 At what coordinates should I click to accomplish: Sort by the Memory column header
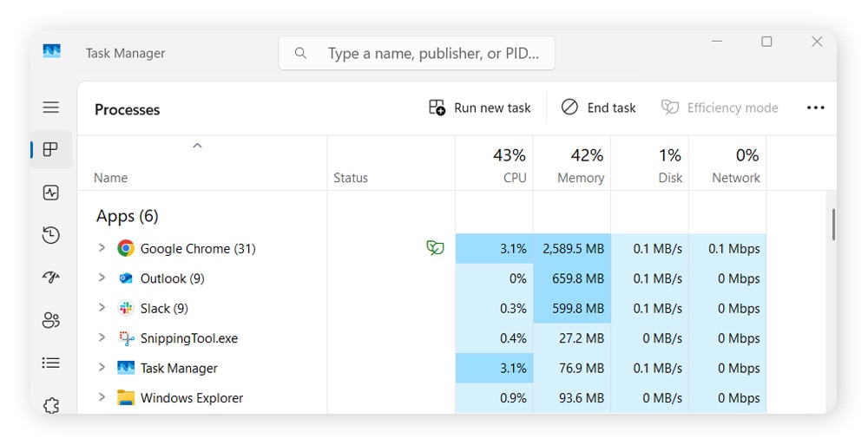pos(572,165)
